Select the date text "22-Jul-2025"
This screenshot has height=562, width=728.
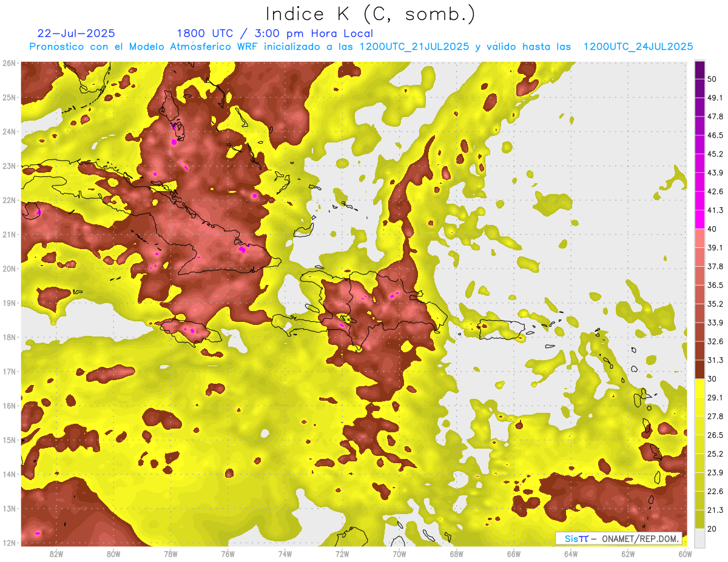[76, 33]
